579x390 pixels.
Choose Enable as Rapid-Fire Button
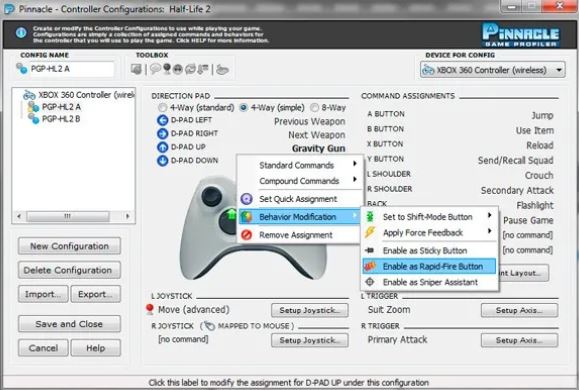[429, 266]
